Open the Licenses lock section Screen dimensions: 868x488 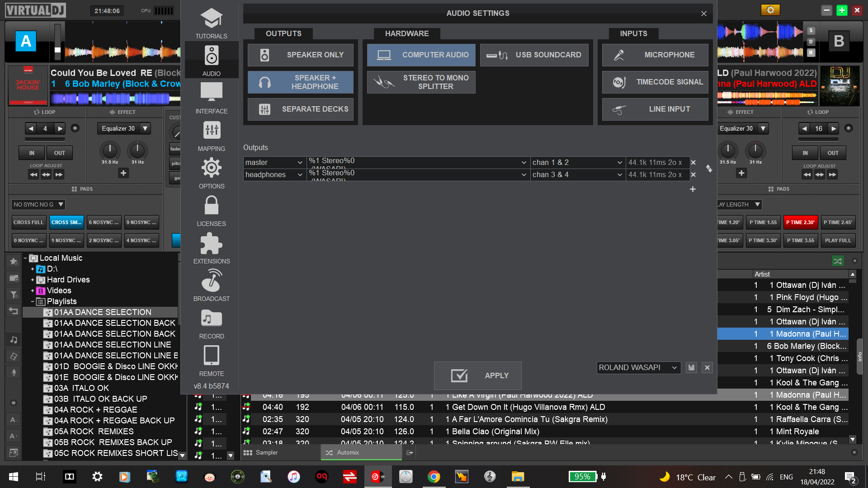tap(211, 211)
